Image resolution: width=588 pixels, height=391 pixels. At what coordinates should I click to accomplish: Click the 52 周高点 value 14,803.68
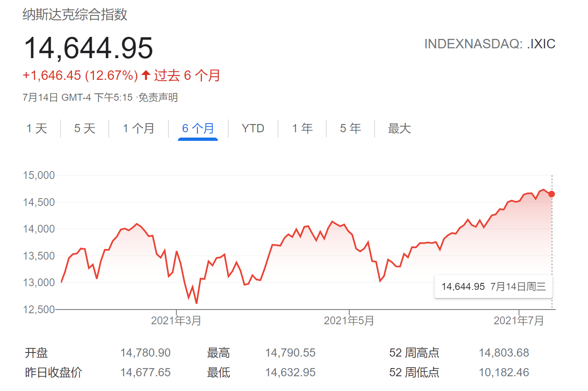[x=504, y=353]
